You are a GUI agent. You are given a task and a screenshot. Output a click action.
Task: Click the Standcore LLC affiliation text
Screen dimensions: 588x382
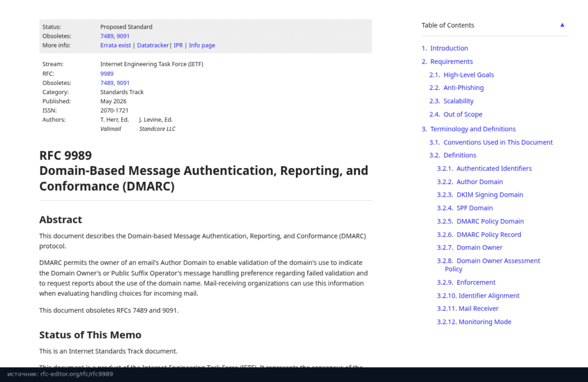click(157, 129)
